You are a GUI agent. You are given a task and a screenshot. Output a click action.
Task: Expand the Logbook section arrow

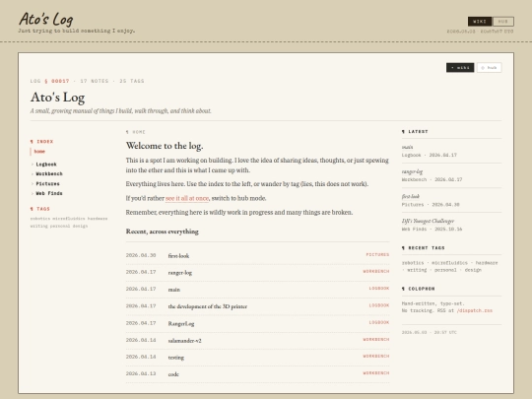point(33,165)
